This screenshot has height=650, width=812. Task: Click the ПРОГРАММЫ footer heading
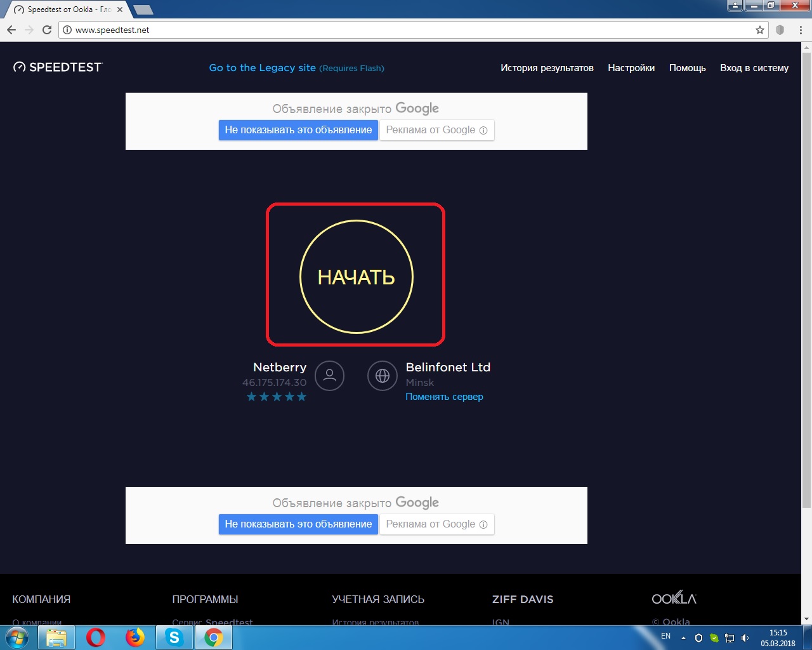coord(205,599)
